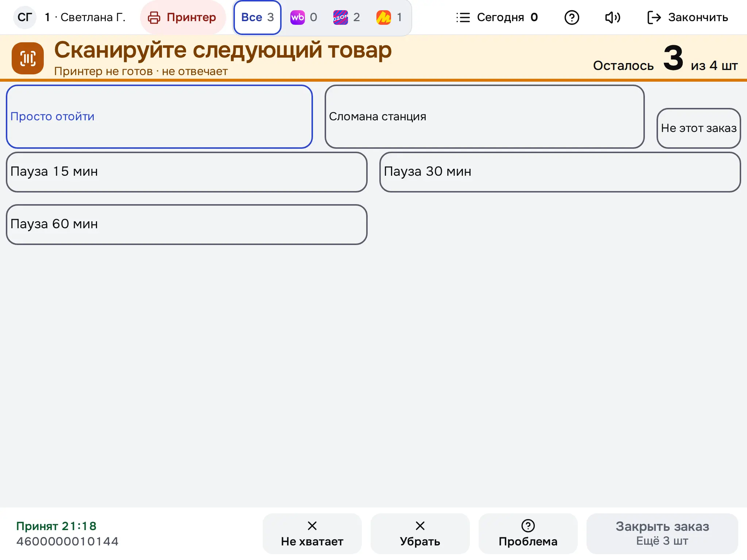This screenshot has width=747, height=560.
Task: Open the printer status icon
Action: click(x=154, y=17)
